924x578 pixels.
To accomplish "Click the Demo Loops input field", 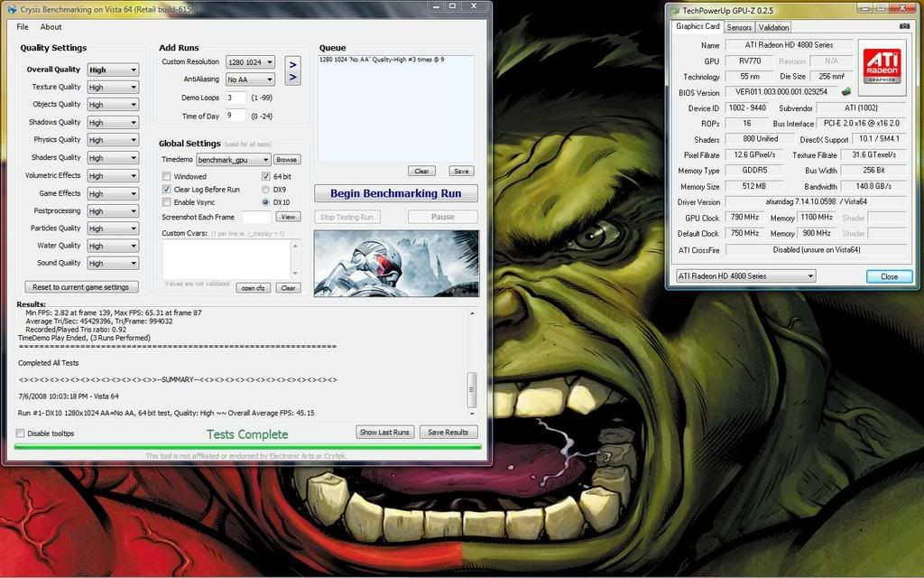I will pyautogui.click(x=236, y=98).
